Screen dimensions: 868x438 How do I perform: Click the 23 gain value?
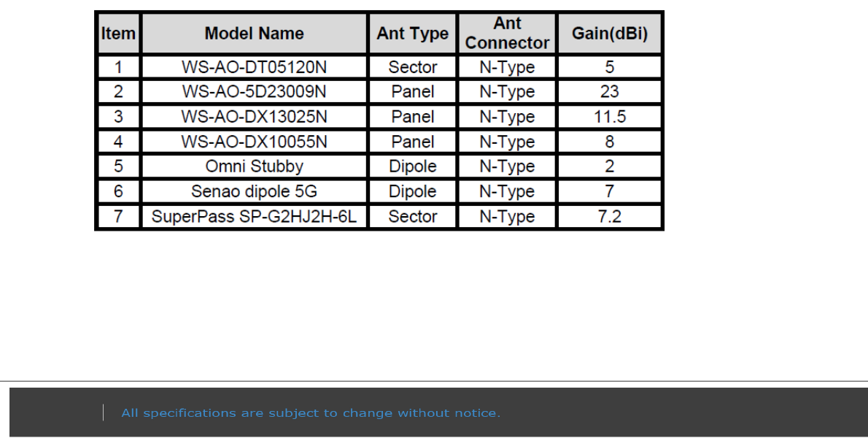click(609, 92)
